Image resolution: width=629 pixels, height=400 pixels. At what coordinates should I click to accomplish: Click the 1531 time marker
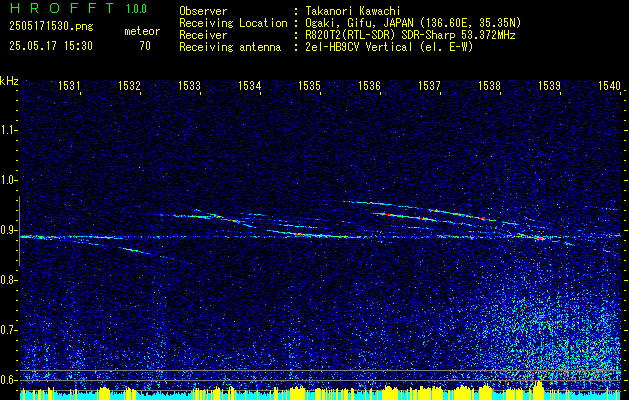click(x=69, y=85)
